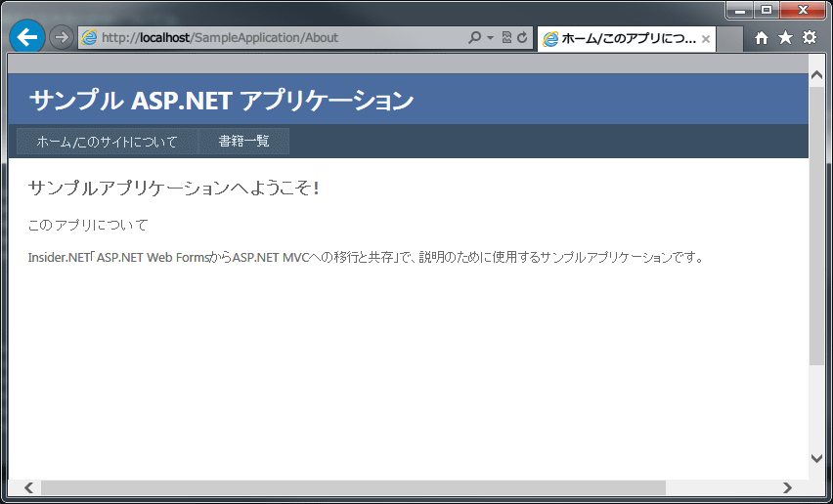
Task: Click the localhost URL address field
Action: (x=274, y=38)
